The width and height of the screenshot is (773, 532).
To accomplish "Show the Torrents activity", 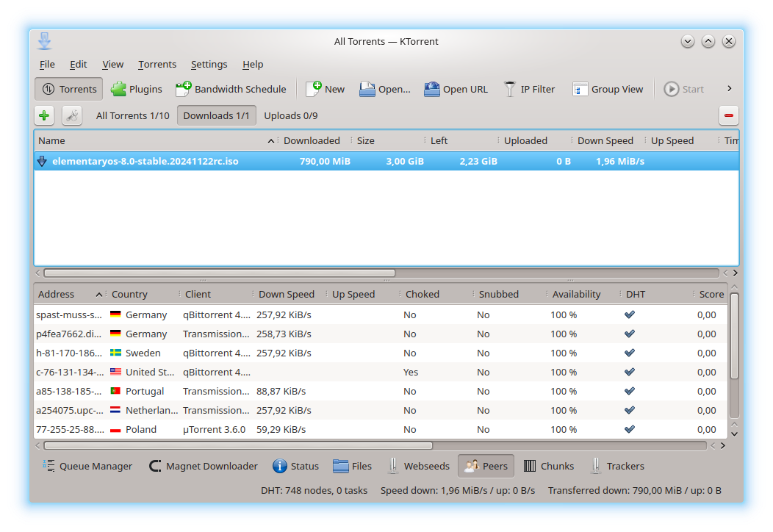I will pyautogui.click(x=69, y=89).
